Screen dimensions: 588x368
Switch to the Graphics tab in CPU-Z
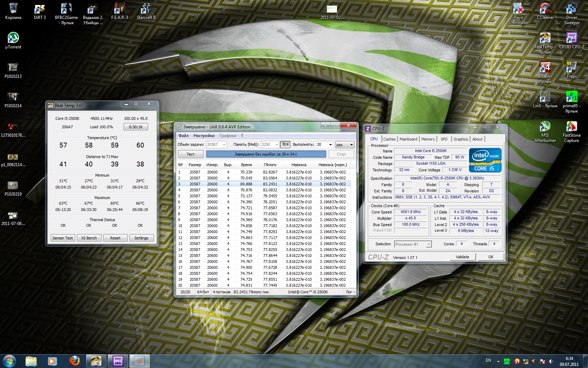point(461,139)
